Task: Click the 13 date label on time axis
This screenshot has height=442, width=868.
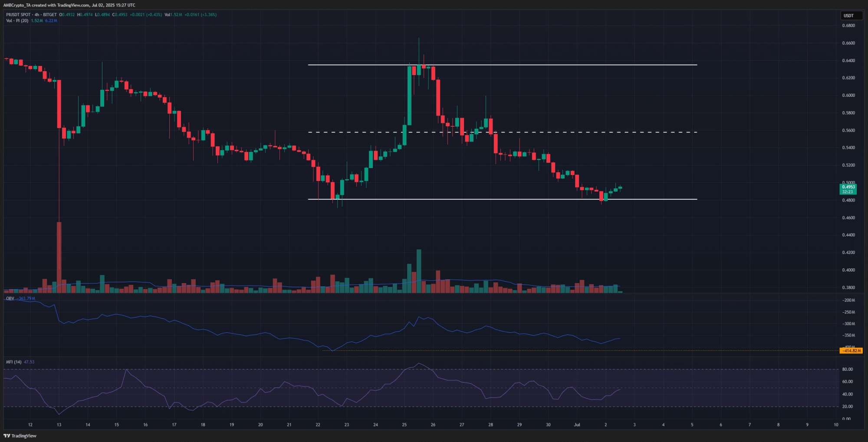Action: coord(59,425)
